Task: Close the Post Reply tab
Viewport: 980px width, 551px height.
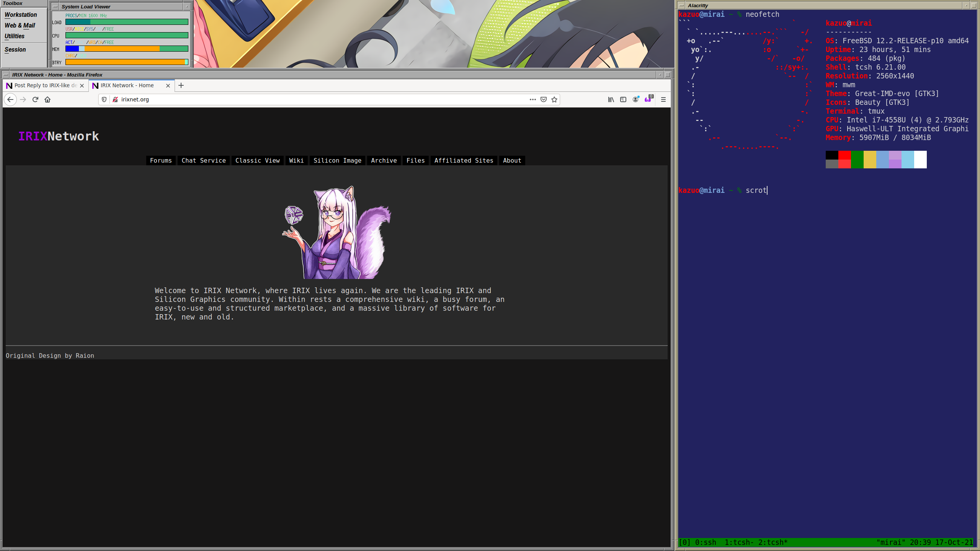Action: (82, 86)
